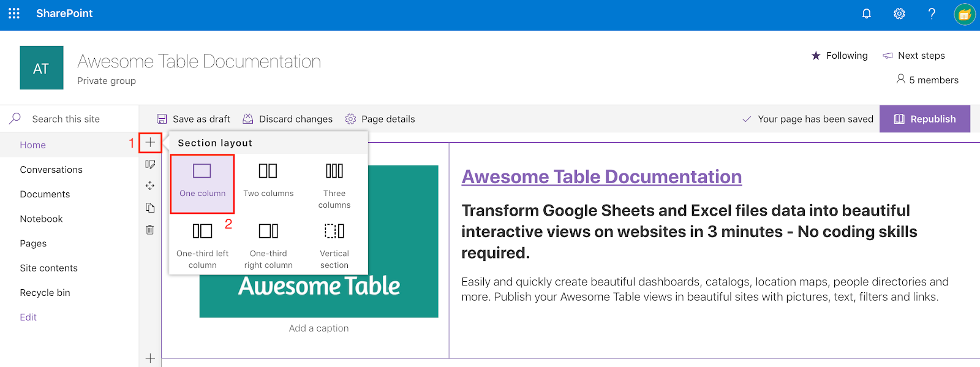Image resolution: width=980 pixels, height=367 pixels.
Task: Click the Your page has been saved status
Action: [x=808, y=119]
